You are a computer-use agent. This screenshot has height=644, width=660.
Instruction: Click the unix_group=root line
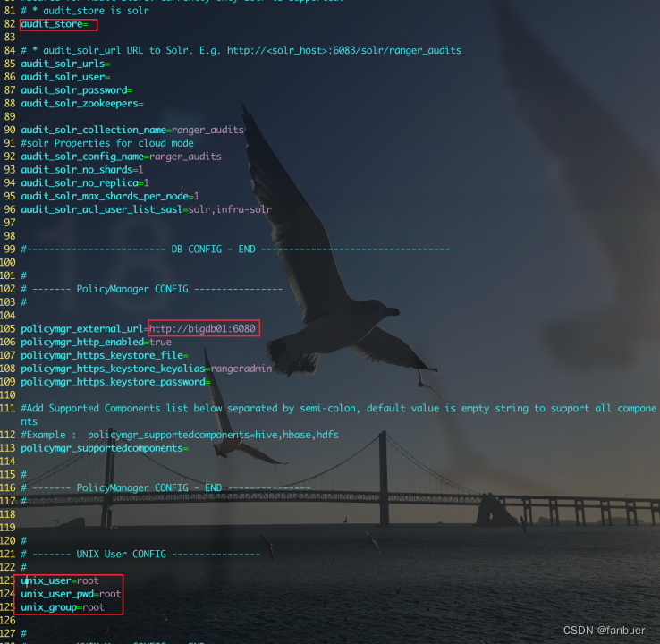point(63,607)
